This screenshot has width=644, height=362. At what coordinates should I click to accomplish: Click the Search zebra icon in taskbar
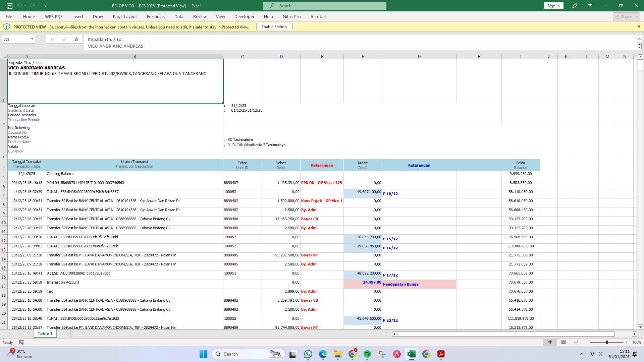pyautogui.click(x=276, y=354)
